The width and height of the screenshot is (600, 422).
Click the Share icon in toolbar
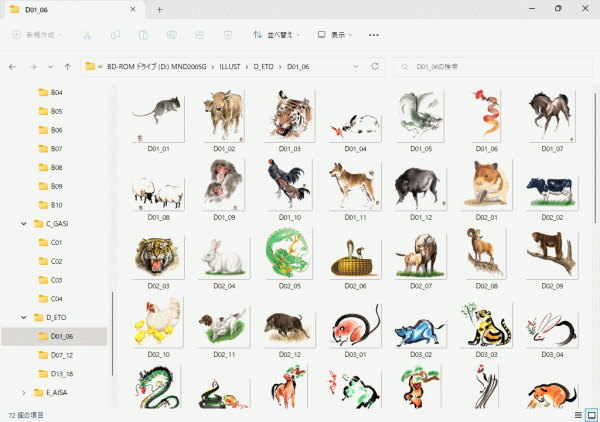click(200, 35)
